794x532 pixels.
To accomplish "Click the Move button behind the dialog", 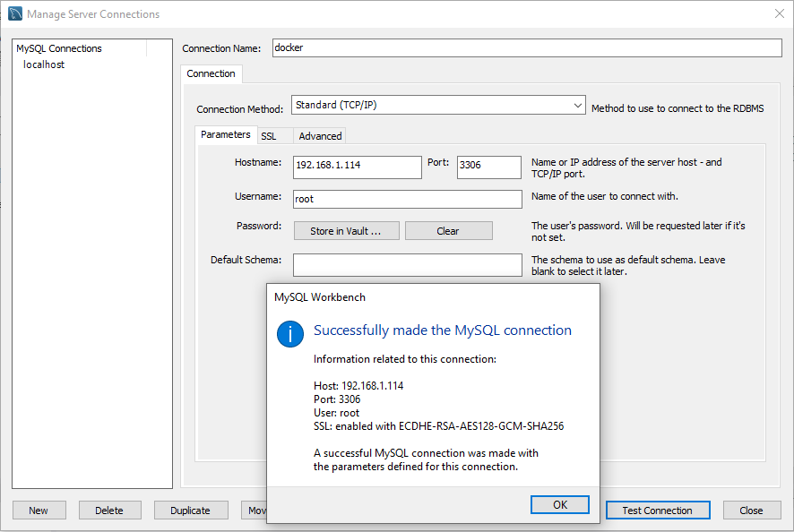I will tap(255, 511).
